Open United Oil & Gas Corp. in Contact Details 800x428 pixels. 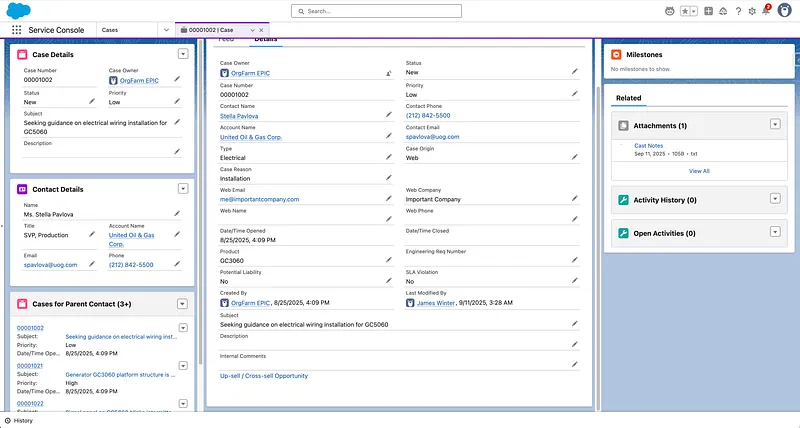click(x=131, y=240)
